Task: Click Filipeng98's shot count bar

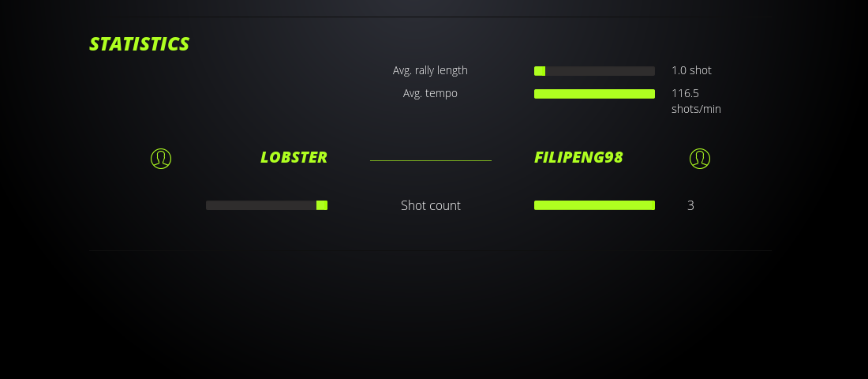Action: tap(594, 205)
